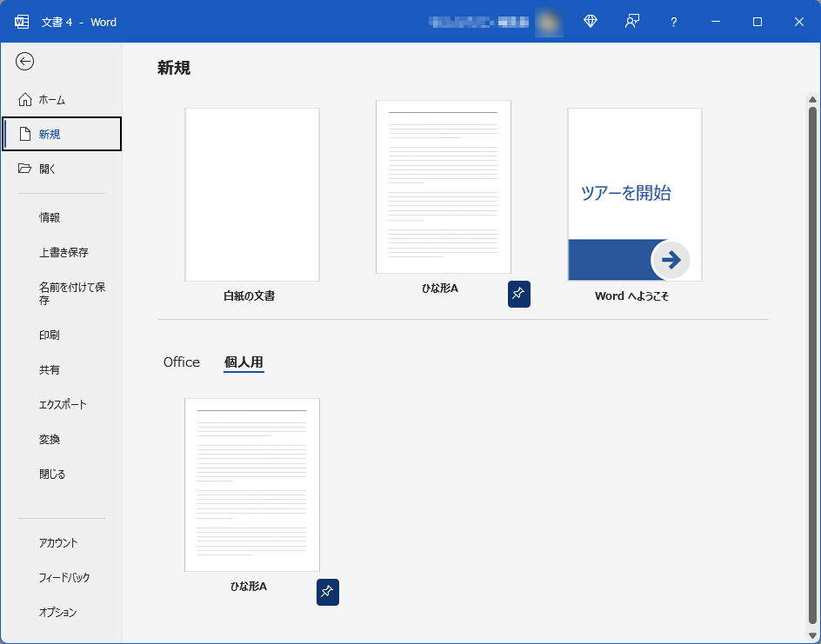Select the 個人用 templates tab
The height and width of the screenshot is (644, 821).
[244, 362]
